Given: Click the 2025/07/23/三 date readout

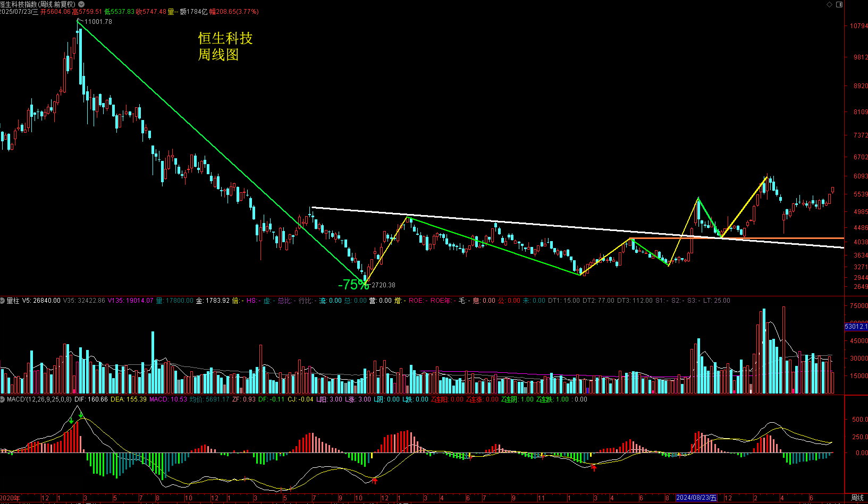Looking at the screenshot, I should pyautogui.click(x=20, y=12).
